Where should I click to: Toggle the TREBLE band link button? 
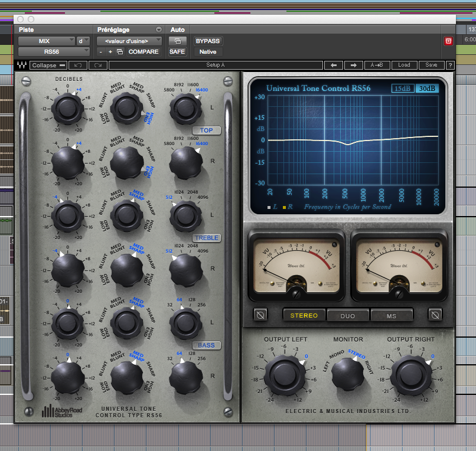tap(207, 238)
